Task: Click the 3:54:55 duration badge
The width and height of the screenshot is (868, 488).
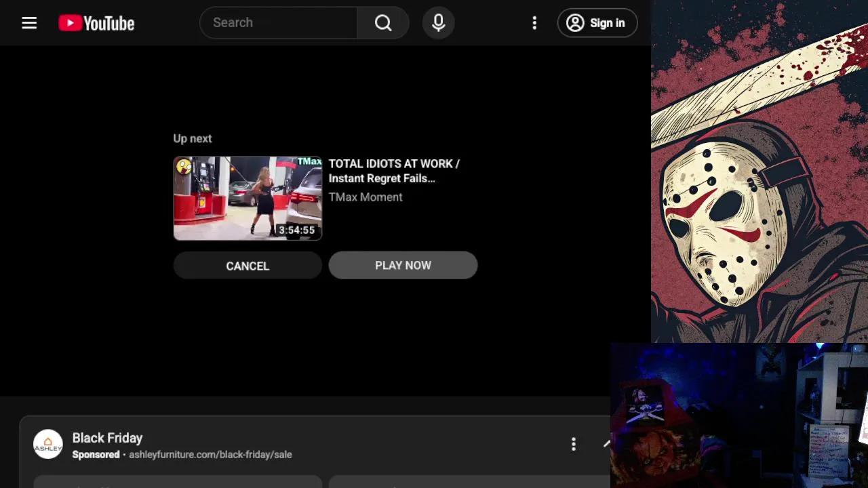Action: click(296, 230)
